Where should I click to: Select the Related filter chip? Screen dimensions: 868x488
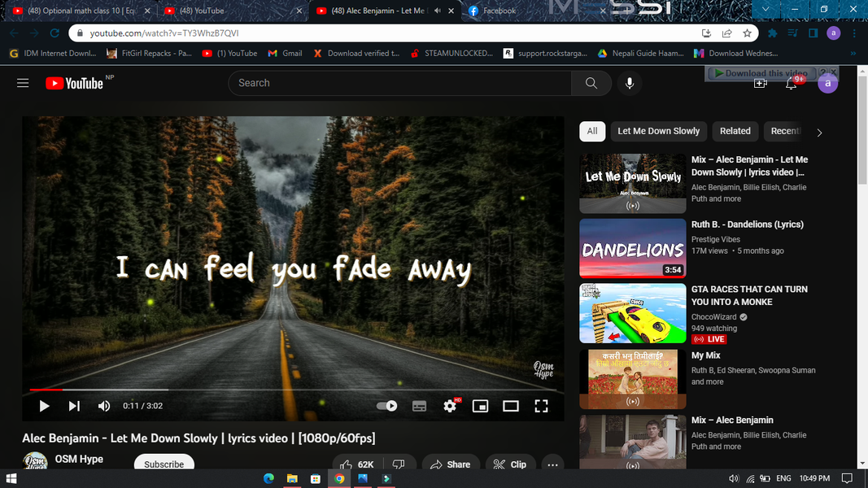click(735, 131)
